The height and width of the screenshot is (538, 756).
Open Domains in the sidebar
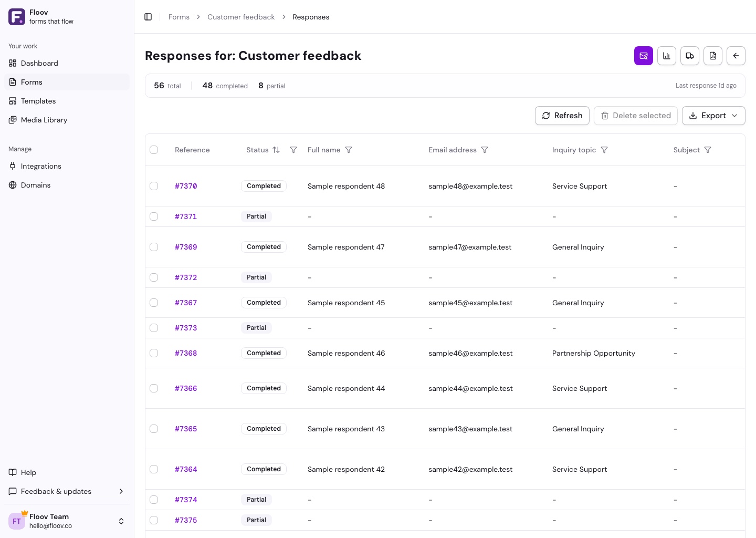(67, 185)
